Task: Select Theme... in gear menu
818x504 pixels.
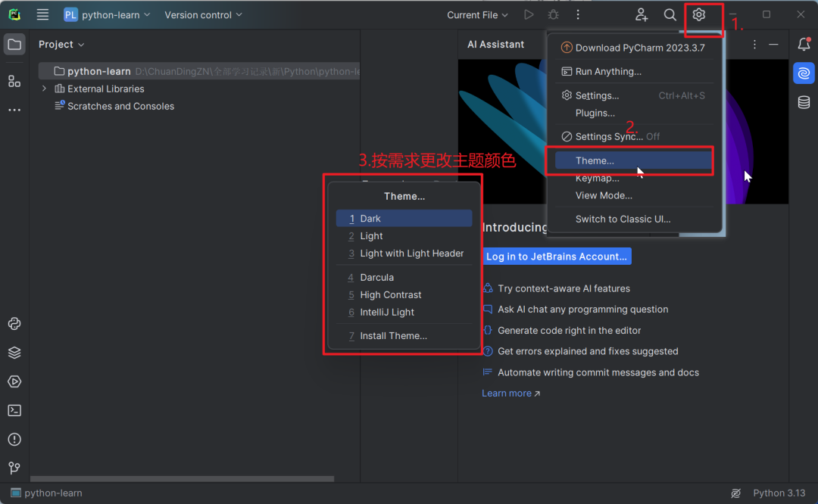Action: 634,160
